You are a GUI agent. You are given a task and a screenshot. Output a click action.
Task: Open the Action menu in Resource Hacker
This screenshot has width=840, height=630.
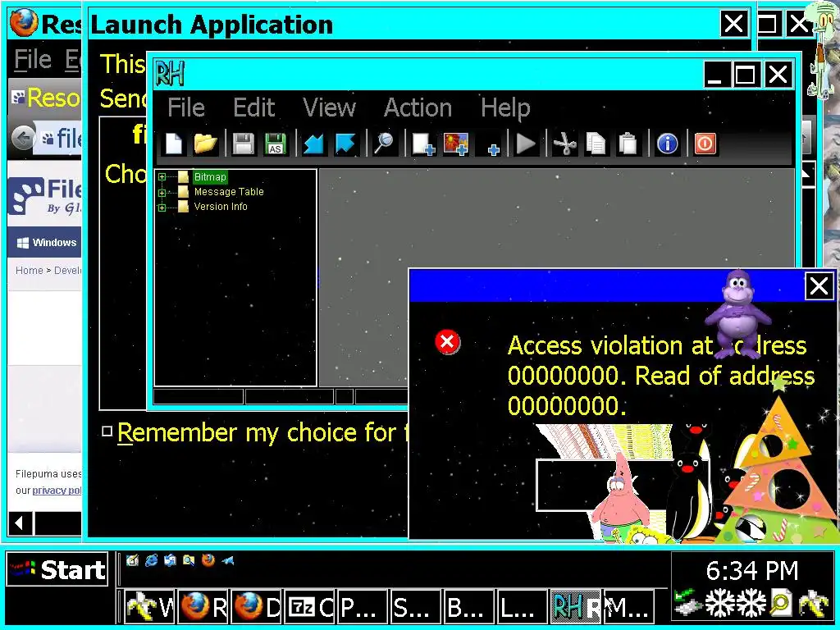click(418, 107)
